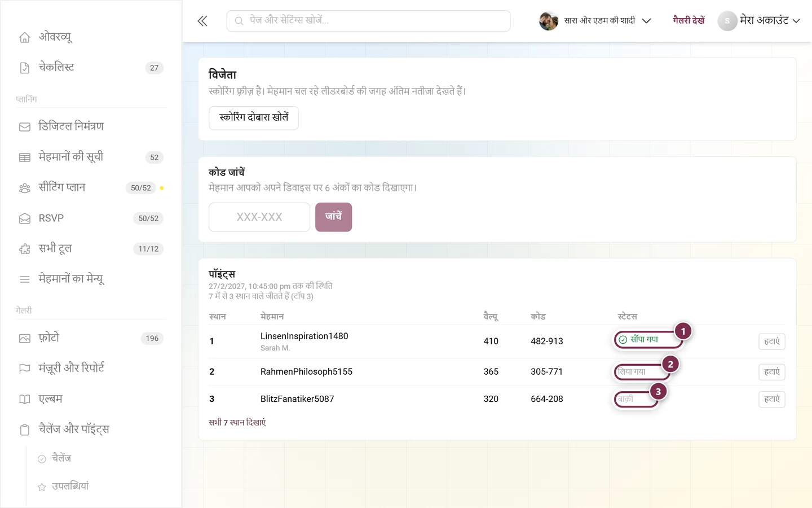Click the जांचें button
The height and width of the screenshot is (508, 812).
tap(333, 217)
